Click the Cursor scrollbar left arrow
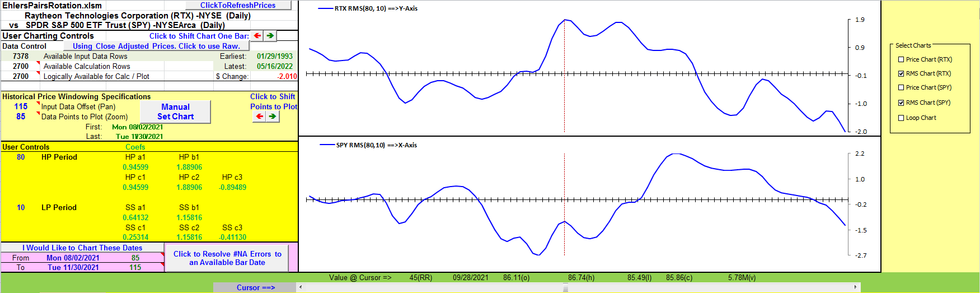Viewport: 980px width, 293px height. pyautogui.click(x=301, y=287)
